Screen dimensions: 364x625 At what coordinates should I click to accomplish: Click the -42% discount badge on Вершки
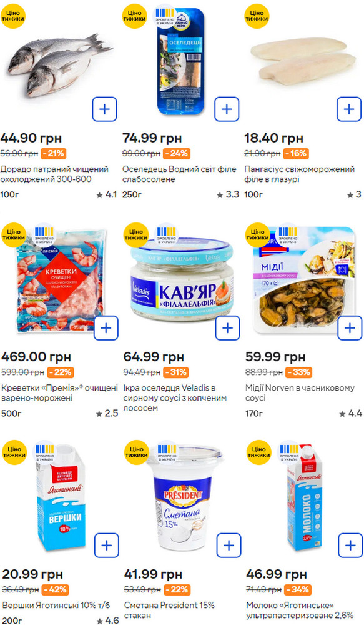tap(56, 589)
